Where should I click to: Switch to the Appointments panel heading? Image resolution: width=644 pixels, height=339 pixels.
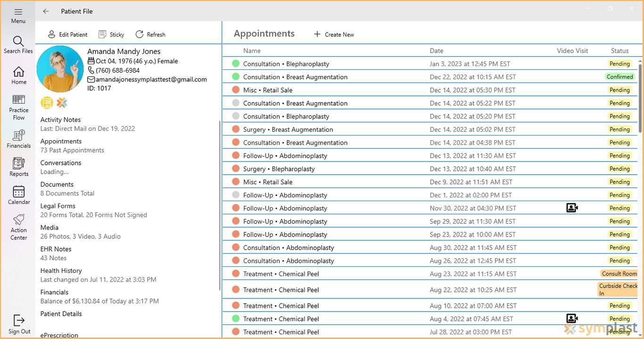coord(264,33)
